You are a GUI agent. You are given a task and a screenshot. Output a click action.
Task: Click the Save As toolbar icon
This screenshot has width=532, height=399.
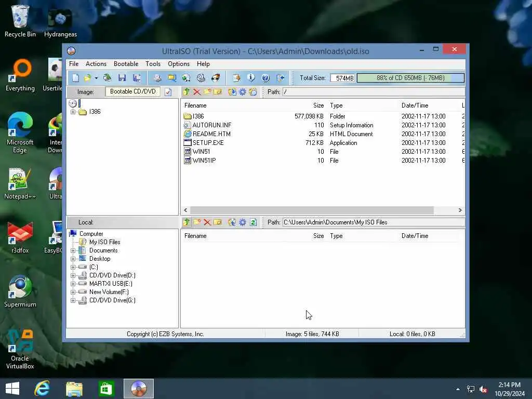[137, 78]
